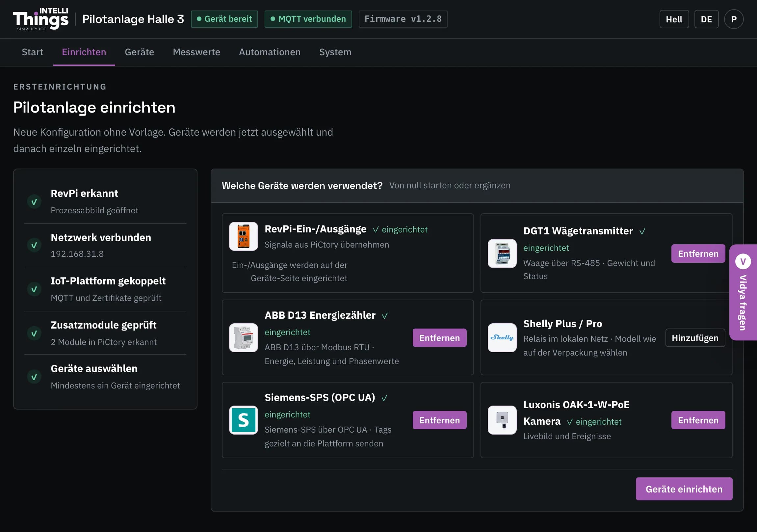Open the Automationen tab

pos(270,52)
